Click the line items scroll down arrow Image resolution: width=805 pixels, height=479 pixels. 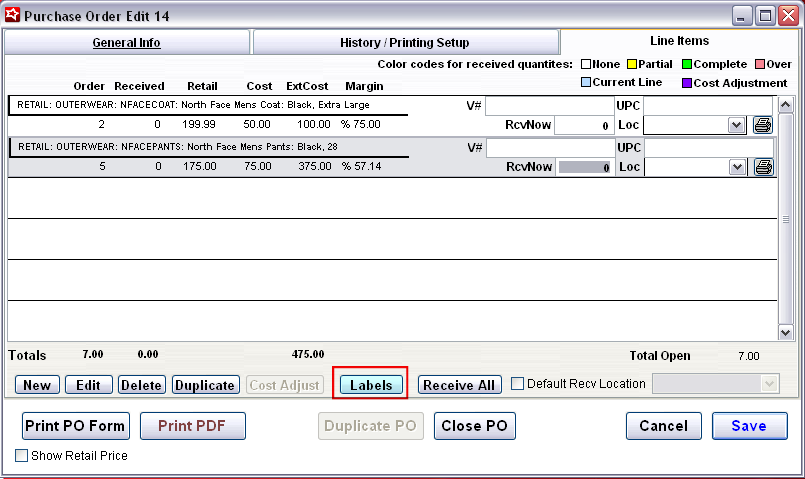click(785, 332)
